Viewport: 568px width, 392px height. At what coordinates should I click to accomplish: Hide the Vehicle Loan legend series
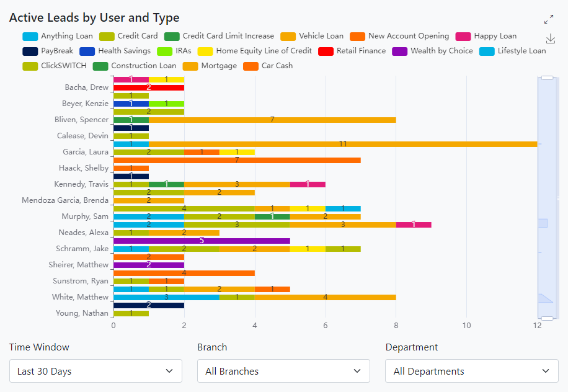click(288, 36)
